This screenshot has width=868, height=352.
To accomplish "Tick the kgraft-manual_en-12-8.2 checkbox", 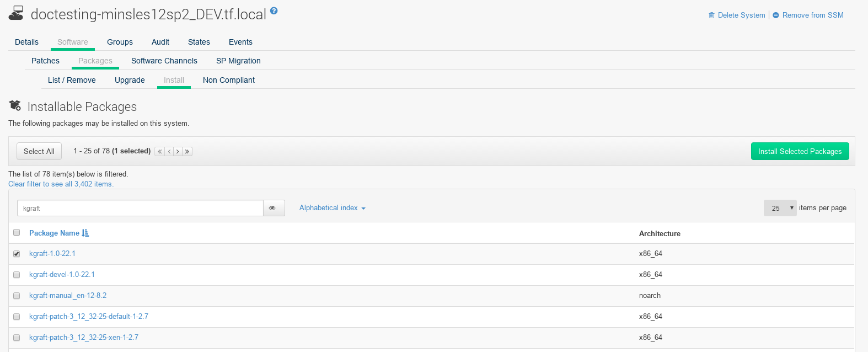I will pos(17,296).
